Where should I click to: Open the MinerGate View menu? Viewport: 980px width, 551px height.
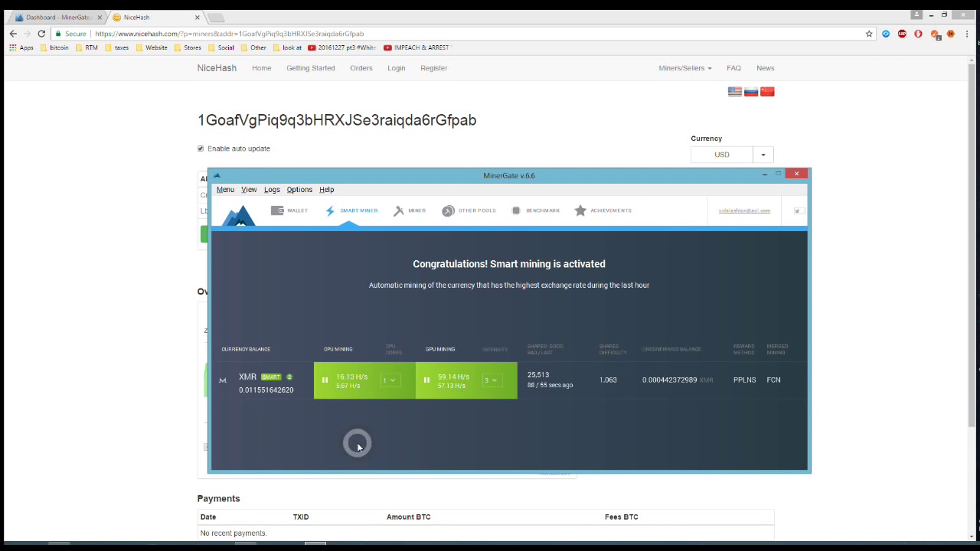click(249, 190)
